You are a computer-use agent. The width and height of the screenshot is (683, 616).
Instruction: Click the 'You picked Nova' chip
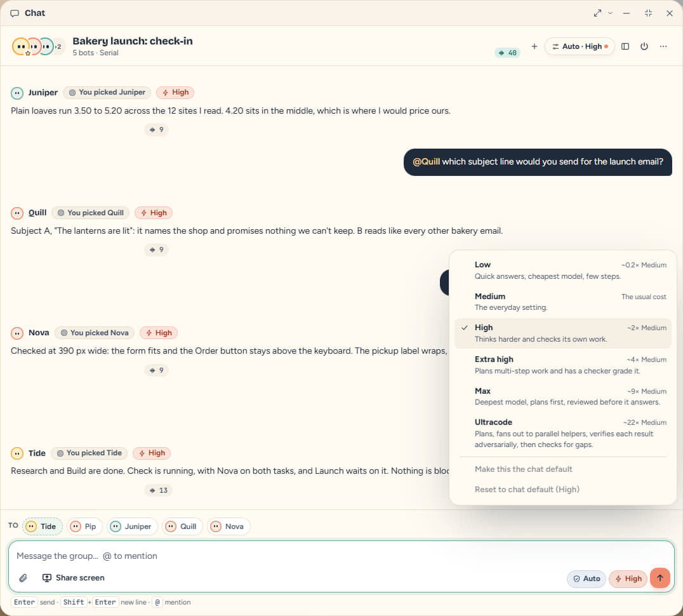(95, 333)
